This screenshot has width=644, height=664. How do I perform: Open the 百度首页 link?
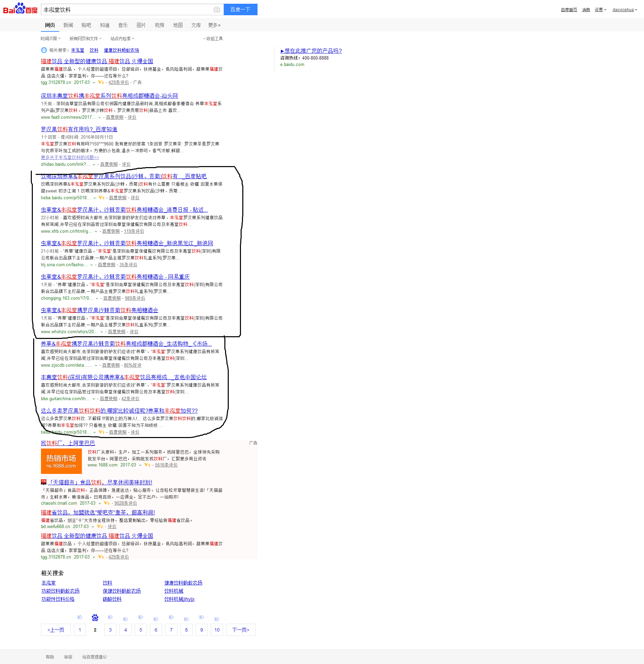pyautogui.click(x=569, y=10)
